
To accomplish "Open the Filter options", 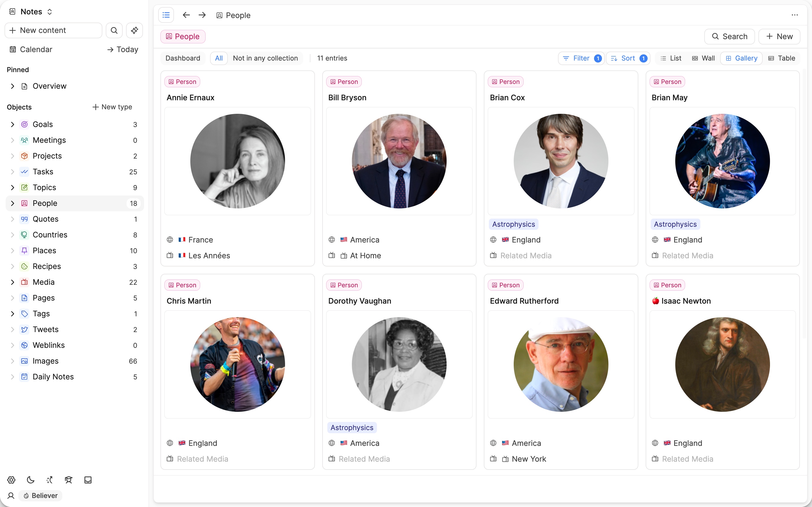I will pyautogui.click(x=581, y=58).
